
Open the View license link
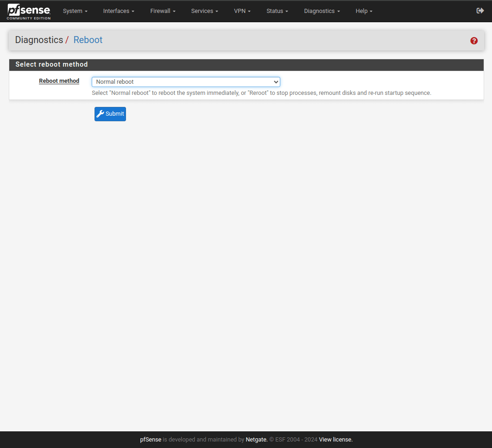tap(335, 440)
